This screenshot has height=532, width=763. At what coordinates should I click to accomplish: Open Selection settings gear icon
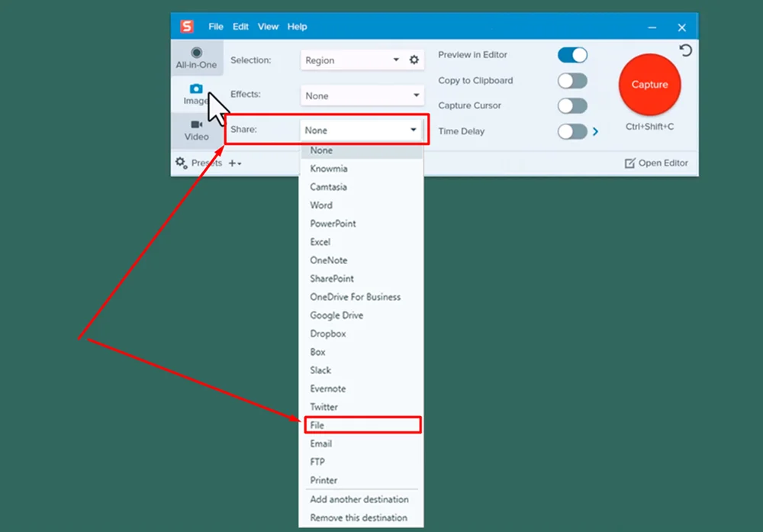click(x=414, y=60)
